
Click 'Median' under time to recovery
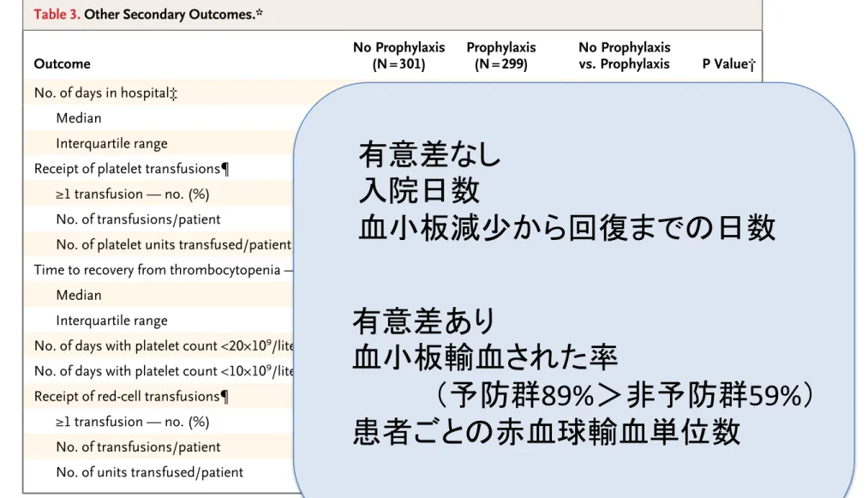[79, 295]
